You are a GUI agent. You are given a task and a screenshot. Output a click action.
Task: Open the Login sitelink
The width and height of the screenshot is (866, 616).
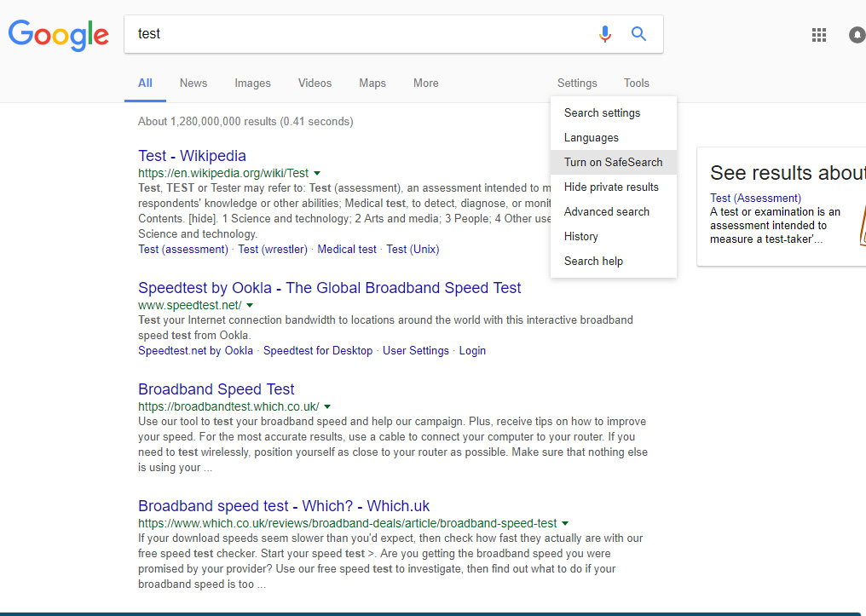472,351
